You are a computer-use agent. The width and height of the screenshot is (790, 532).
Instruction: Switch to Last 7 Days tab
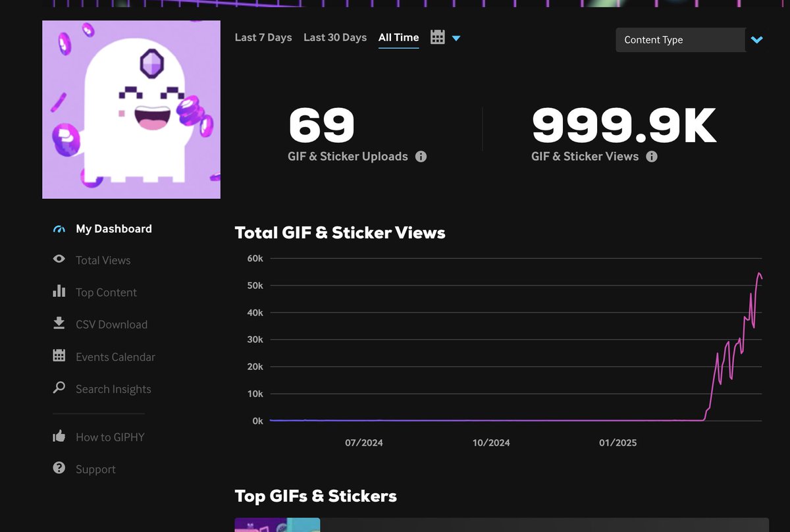(263, 38)
